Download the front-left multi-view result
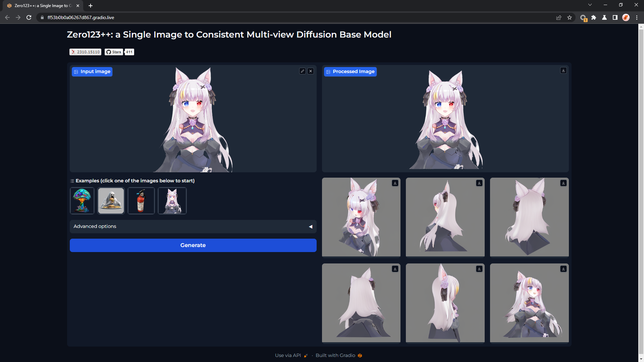This screenshot has width=644, height=362. click(395, 183)
